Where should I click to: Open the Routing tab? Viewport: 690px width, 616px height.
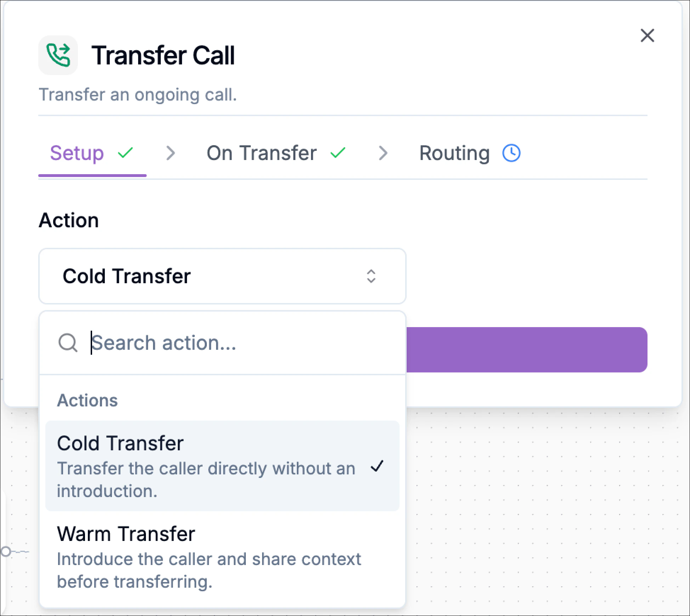point(454,153)
